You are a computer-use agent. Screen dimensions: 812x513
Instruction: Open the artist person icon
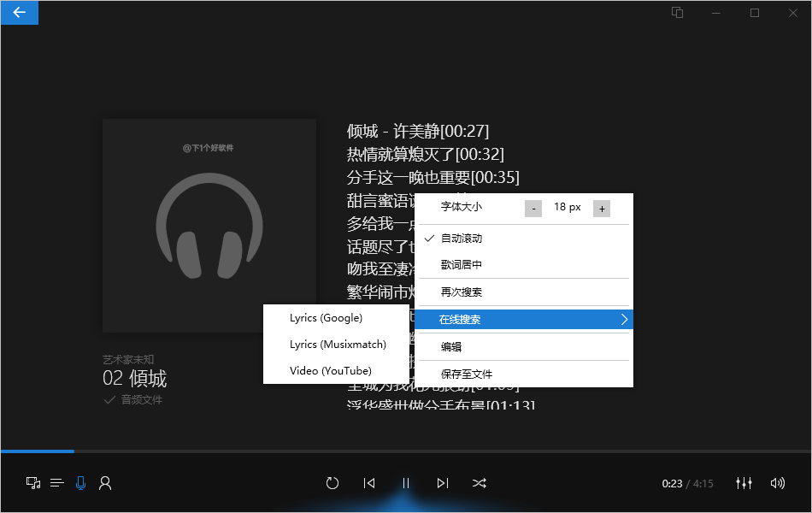click(x=105, y=483)
